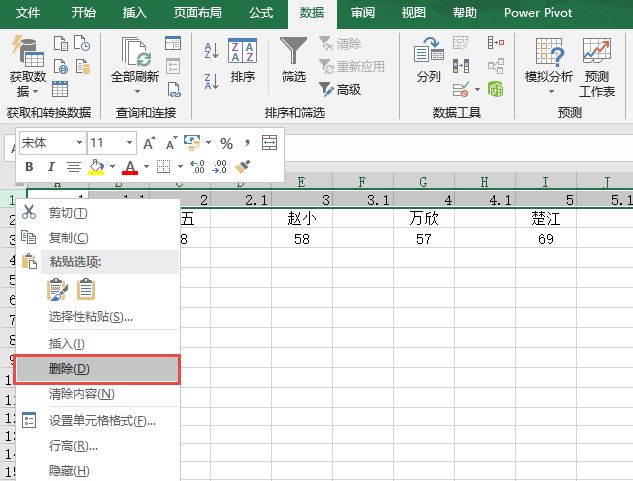Click cell containing name 赵小
The height and width of the screenshot is (481, 633).
(x=300, y=219)
